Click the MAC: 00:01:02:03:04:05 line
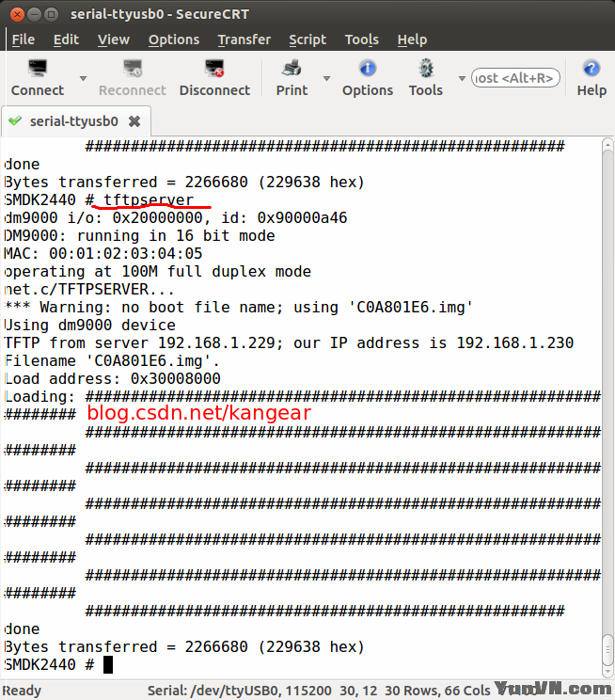The height and width of the screenshot is (700, 615). tap(103, 254)
